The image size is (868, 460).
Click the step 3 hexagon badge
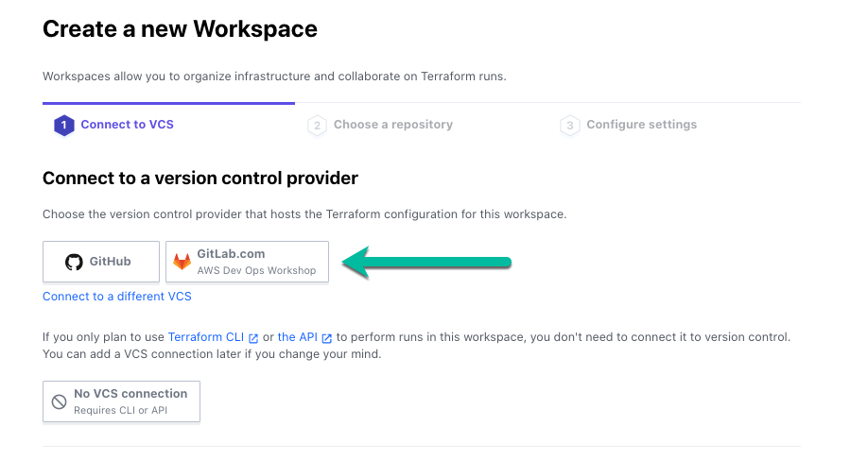(x=569, y=126)
